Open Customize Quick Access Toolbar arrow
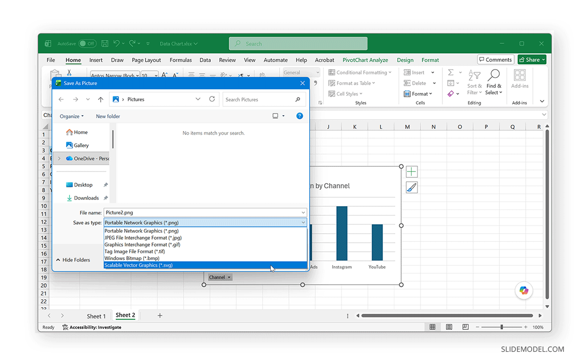This screenshot has height=364, width=588. (148, 44)
